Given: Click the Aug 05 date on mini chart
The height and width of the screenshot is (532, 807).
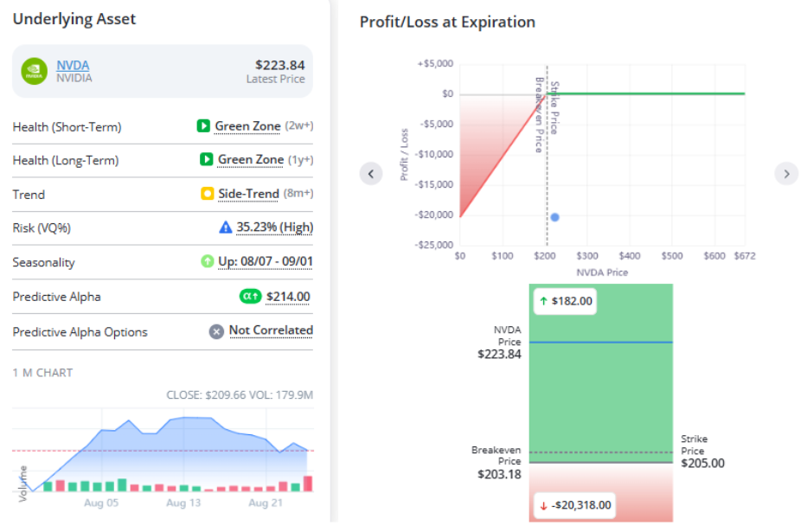Looking at the screenshot, I should click(101, 503).
